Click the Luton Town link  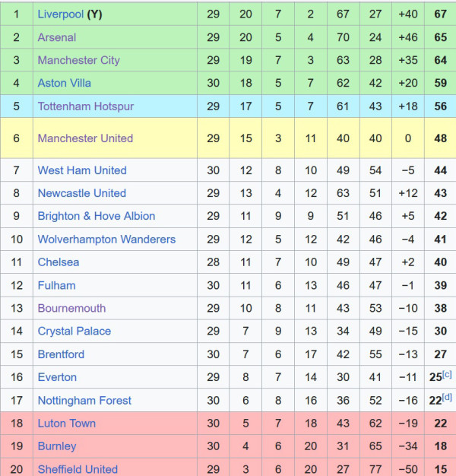66,424
